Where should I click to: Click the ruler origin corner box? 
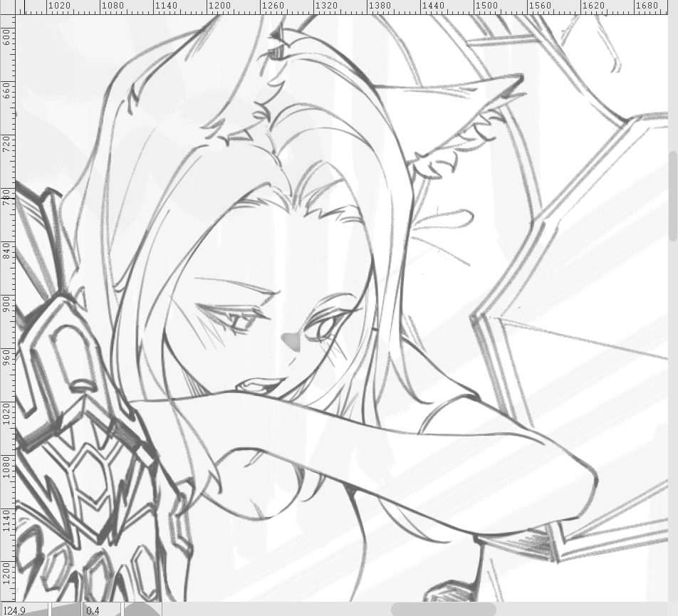click(x=7, y=7)
